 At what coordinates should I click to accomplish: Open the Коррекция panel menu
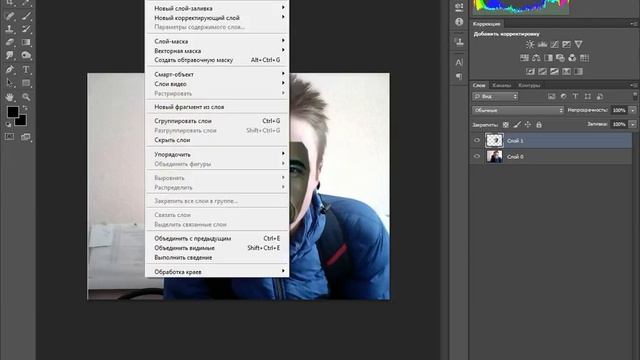[x=634, y=24]
